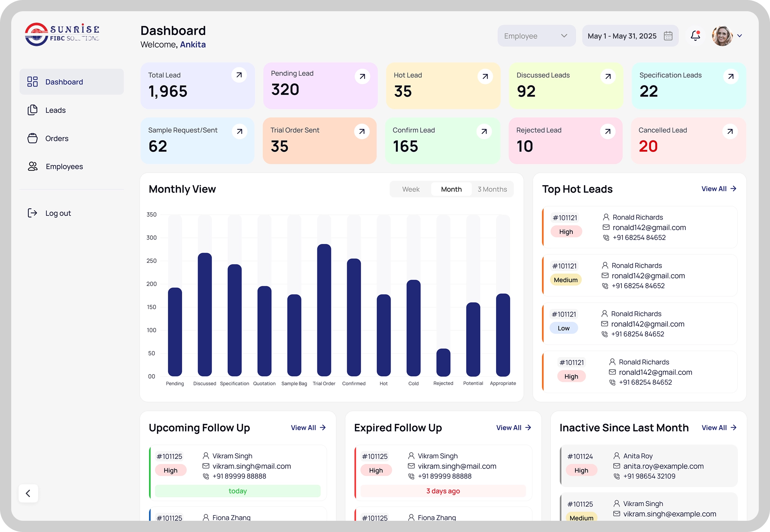
Task: Select the Month chart tab
Action: pyautogui.click(x=451, y=189)
